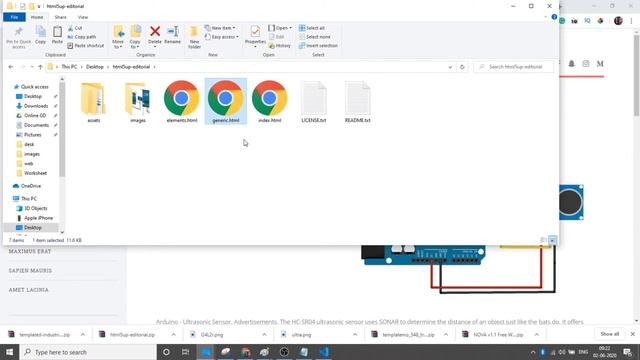Select Quick access in navigation pane
This screenshot has height=360, width=640.
point(34,87)
